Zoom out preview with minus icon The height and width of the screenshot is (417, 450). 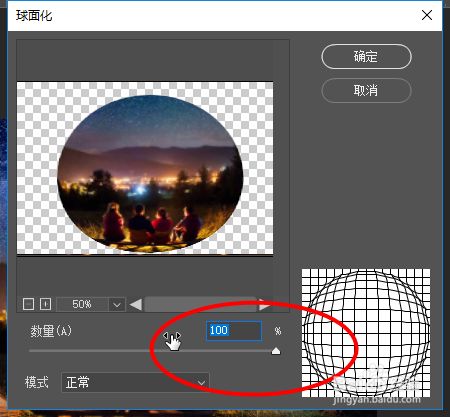pyautogui.click(x=28, y=304)
